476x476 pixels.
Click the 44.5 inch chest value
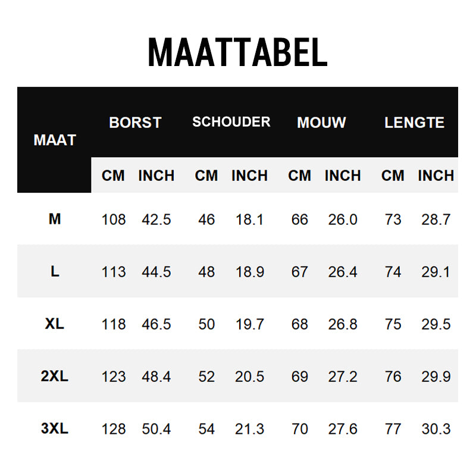tap(156, 272)
